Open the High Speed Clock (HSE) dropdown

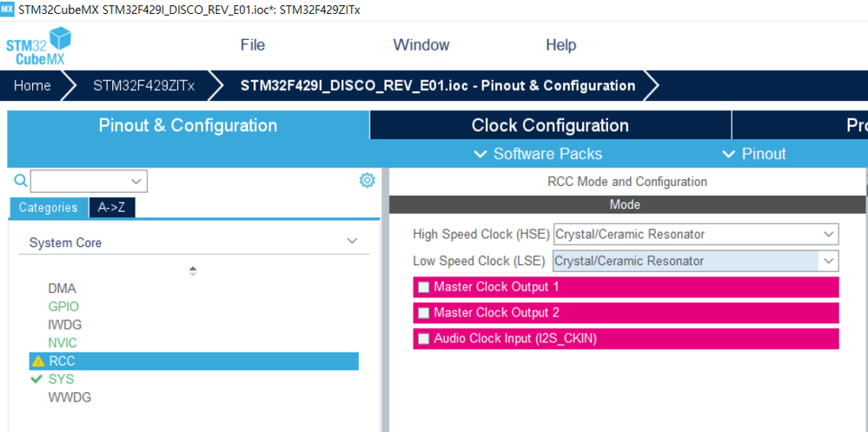[x=696, y=235]
